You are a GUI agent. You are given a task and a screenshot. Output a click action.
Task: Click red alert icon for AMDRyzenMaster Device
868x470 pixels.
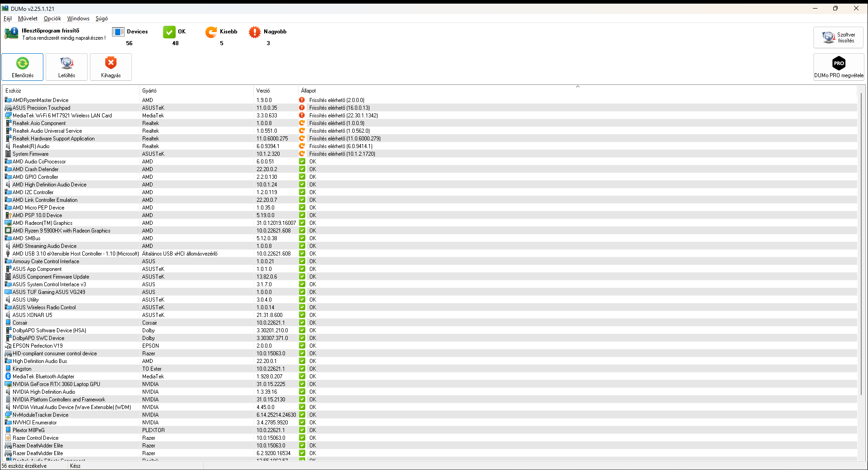[302, 100]
